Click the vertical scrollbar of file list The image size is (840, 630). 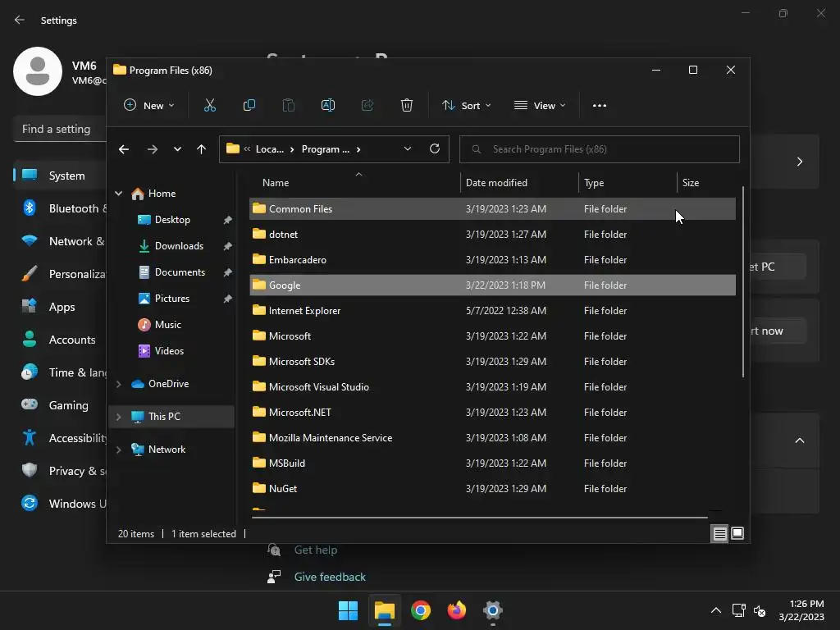[743, 282]
